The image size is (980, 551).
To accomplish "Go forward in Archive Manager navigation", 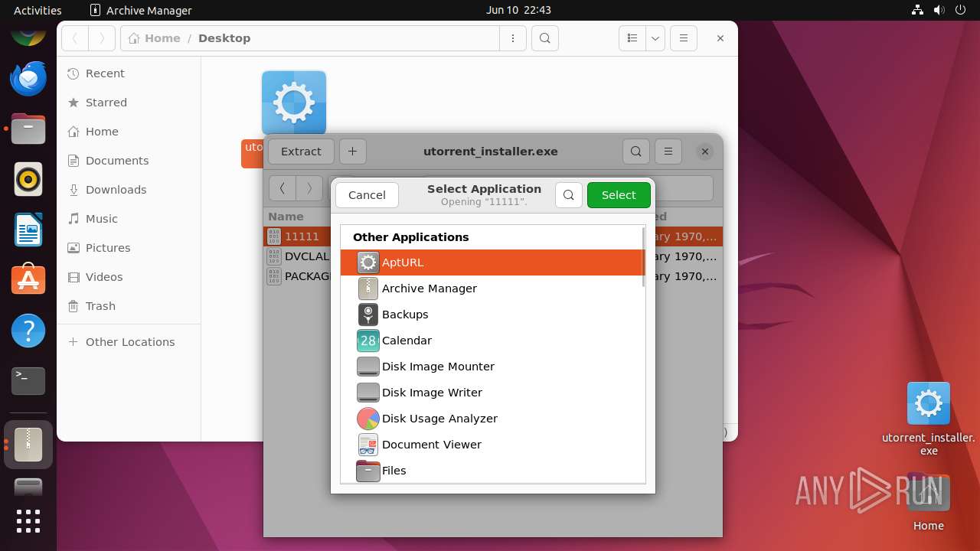I will [x=309, y=188].
